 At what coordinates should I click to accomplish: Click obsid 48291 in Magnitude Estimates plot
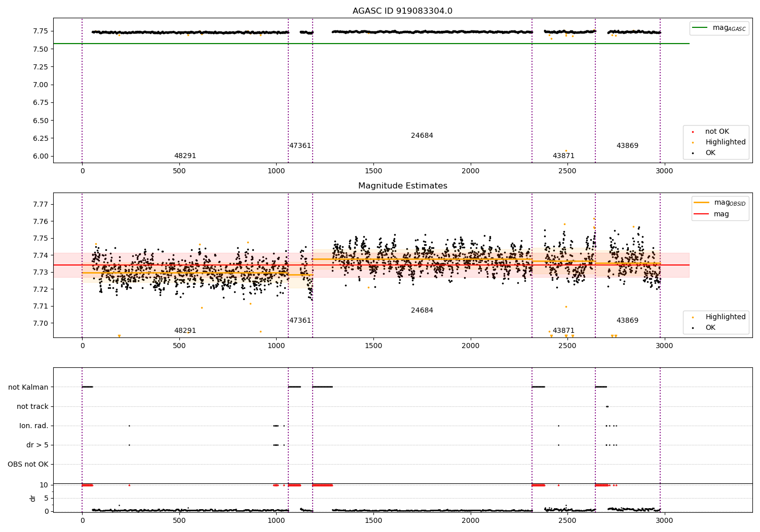[185, 331]
